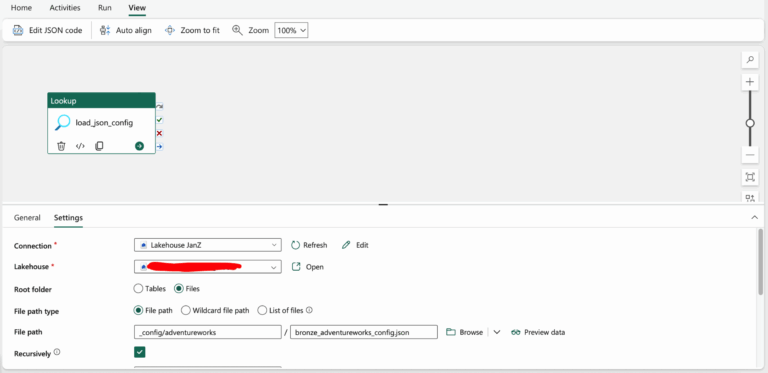
Task: Click info icon next to List of files
Action: click(x=310, y=310)
